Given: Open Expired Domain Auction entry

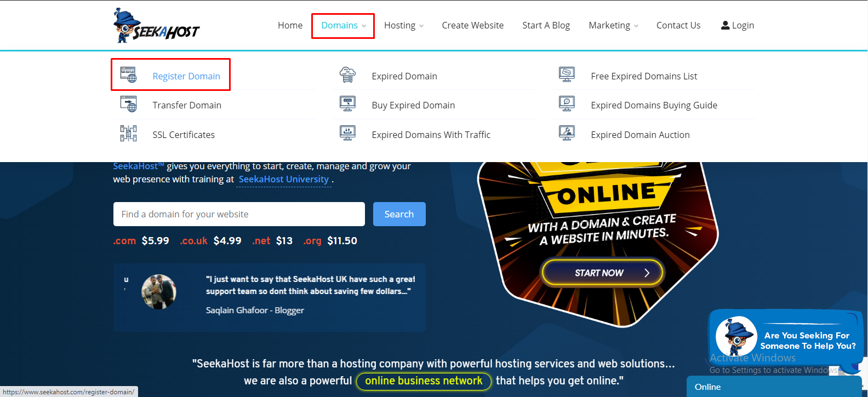Looking at the screenshot, I should [640, 135].
